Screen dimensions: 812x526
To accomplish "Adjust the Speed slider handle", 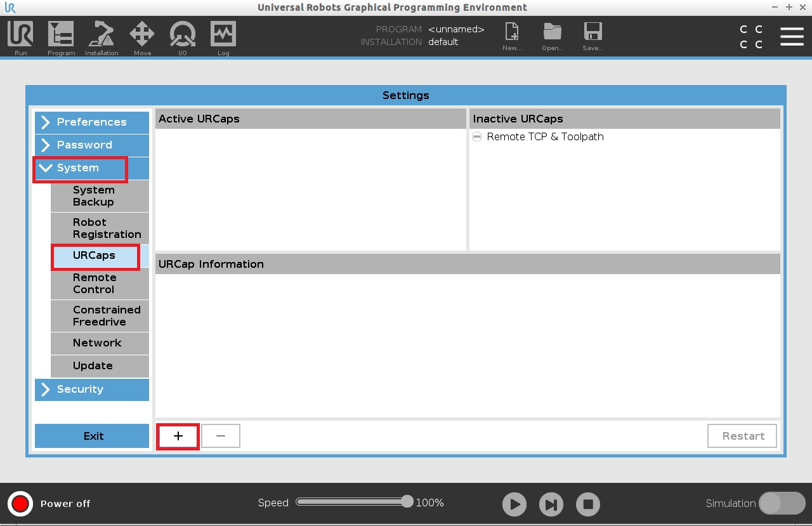I will [x=407, y=501].
